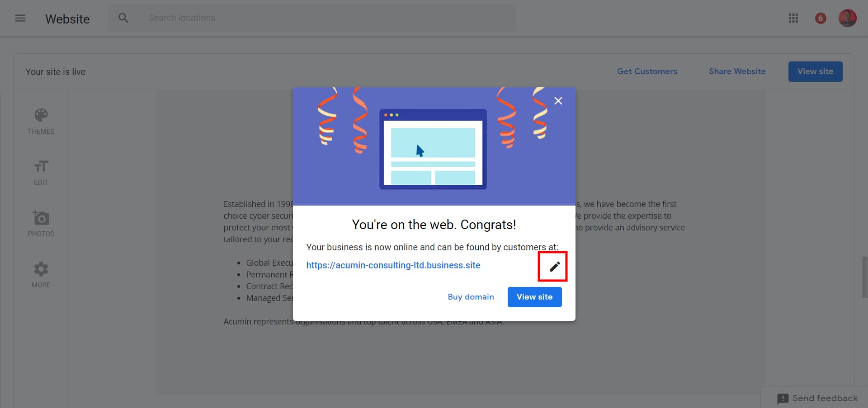
Task: Open your Google account profile avatar
Action: click(x=848, y=18)
